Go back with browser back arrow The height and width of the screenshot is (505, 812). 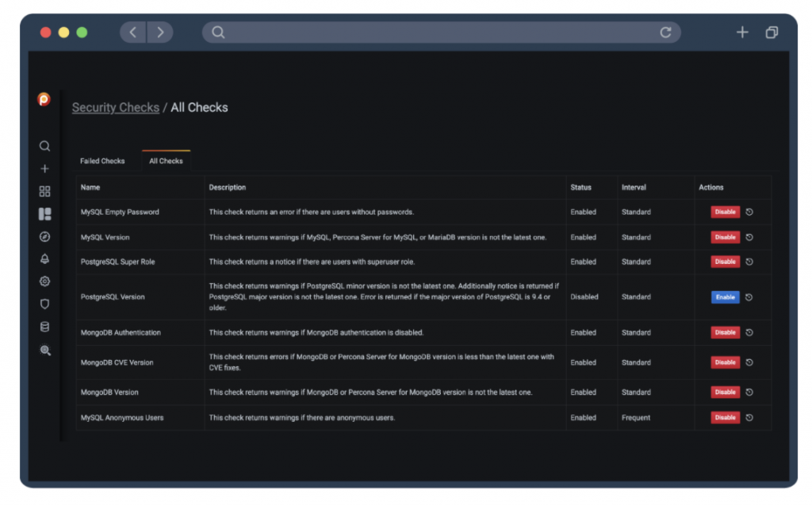point(133,33)
